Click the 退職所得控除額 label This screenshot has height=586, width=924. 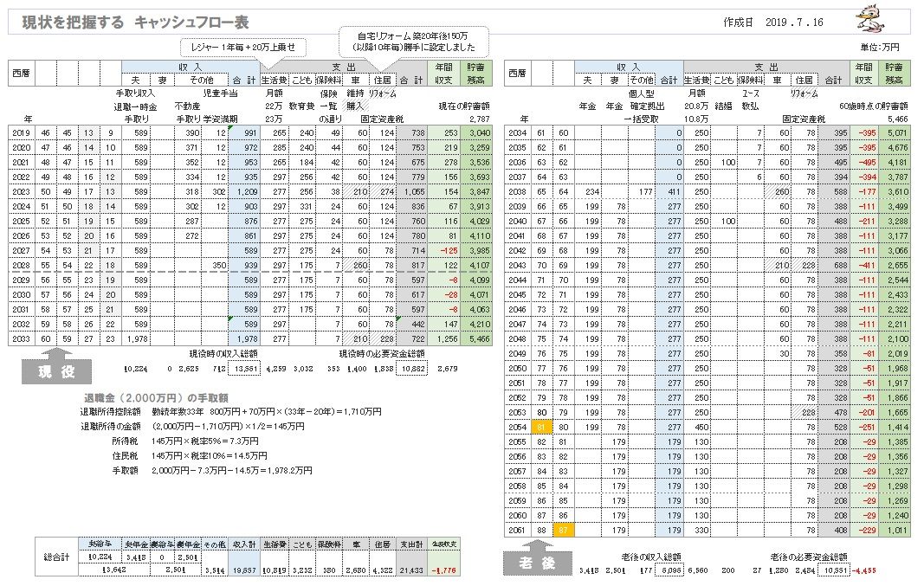click(x=110, y=412)
